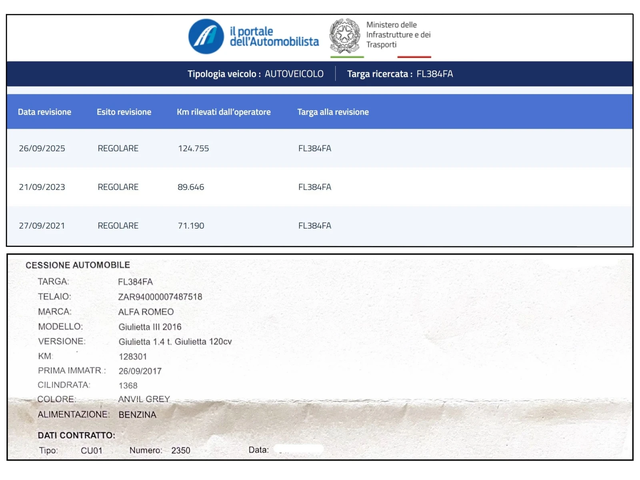640x480 pixels.
Task: Click the Italian Republic emblem icon
Action: 345,36
